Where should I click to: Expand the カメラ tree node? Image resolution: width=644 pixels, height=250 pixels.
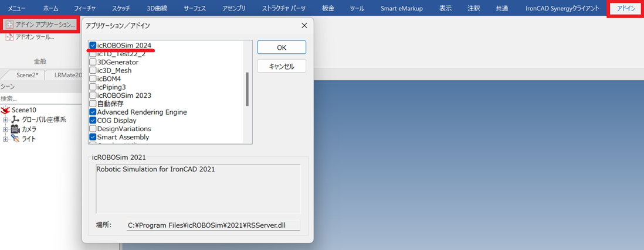coord(5,129)
